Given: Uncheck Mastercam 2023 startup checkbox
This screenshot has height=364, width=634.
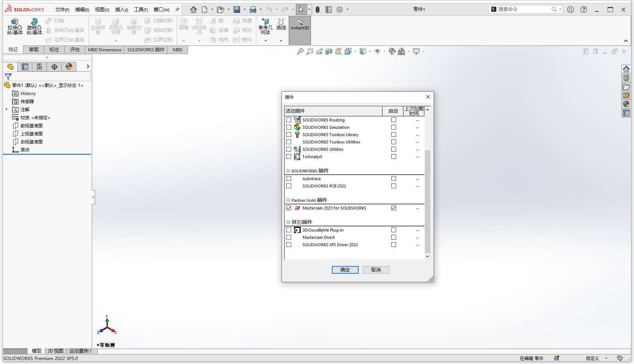Looking at the screenshot, I should coord(394,208).
